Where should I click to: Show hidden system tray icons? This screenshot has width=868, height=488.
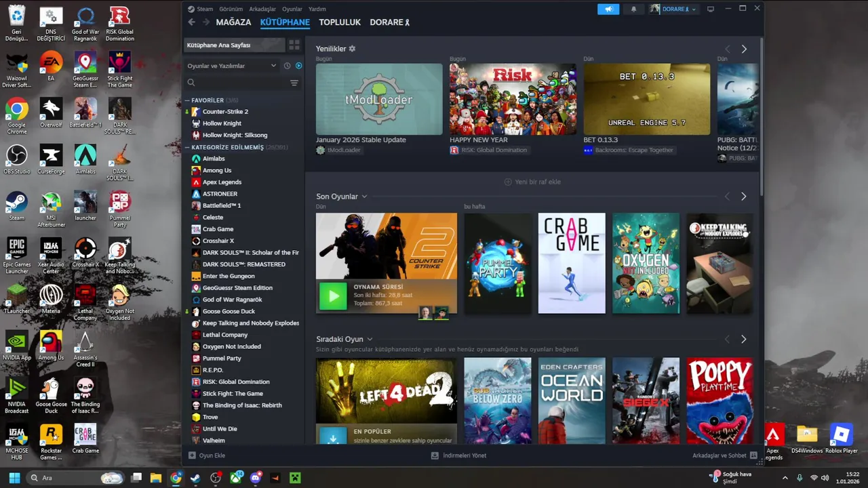[x=785, y=478]
